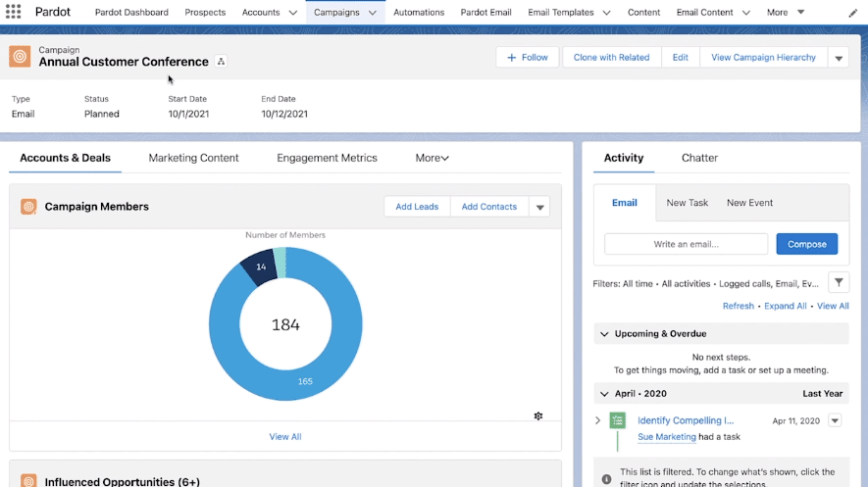Open the Prospects nav item
Viewport: 868px width, 487px height.
point(205,12)
